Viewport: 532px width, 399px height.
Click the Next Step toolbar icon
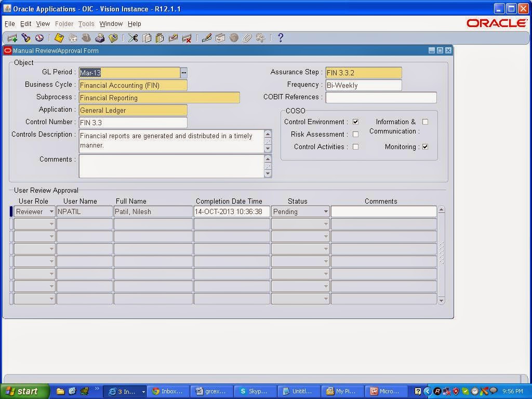73,38
